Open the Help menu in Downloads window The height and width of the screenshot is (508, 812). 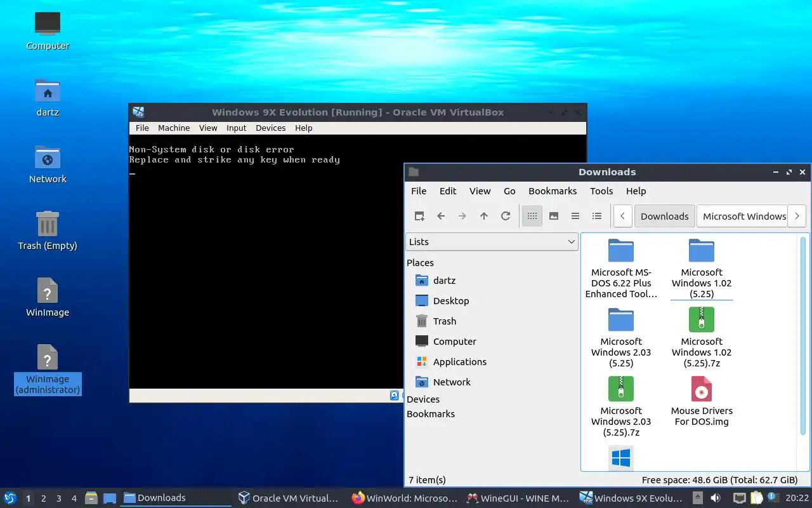pos(636,191)
